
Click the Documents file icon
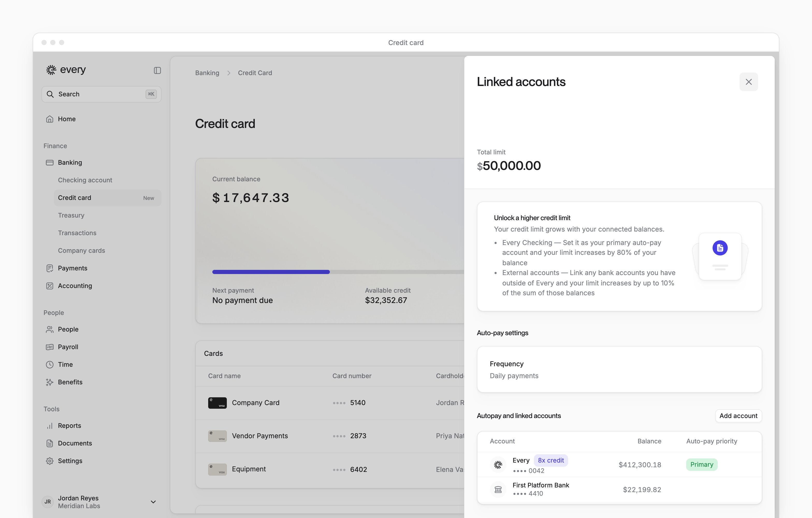(49, 443)
